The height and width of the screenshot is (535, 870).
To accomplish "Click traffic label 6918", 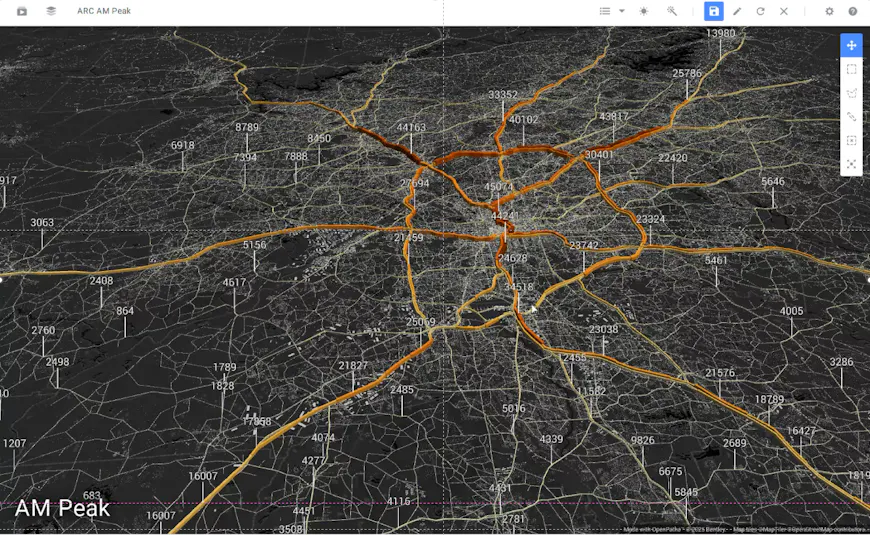I will pos(183,145).
